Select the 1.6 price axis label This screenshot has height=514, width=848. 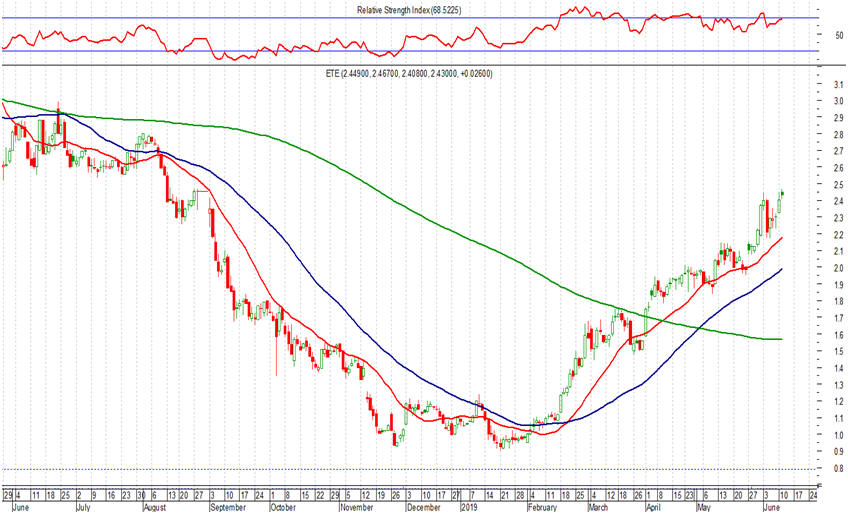pos(838,335)
